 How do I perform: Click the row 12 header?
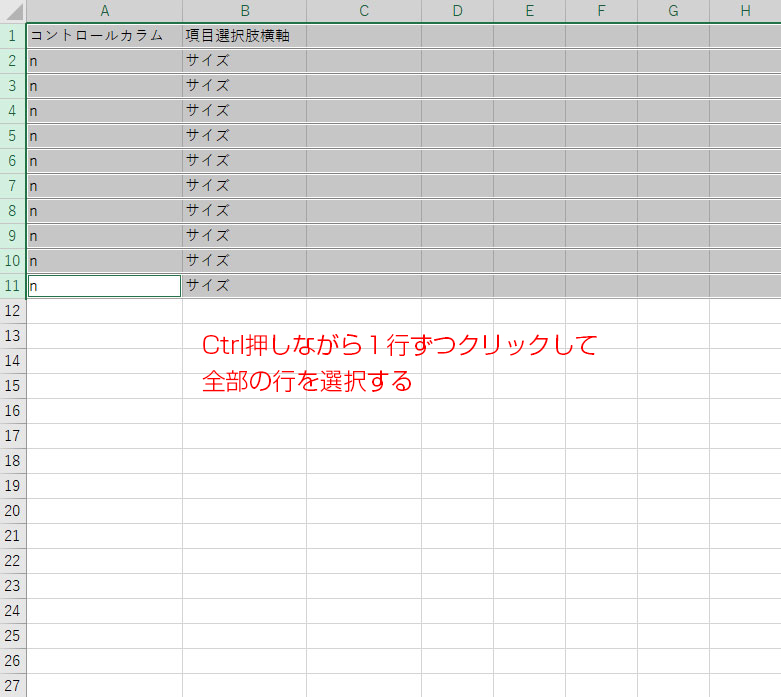[x=12, y=311]
